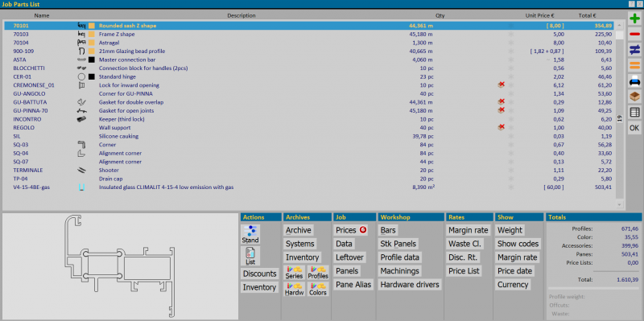This screenshot has height=321, width=644.
Task: Click profile icon on 70103 row
Action: click(81, 34)
